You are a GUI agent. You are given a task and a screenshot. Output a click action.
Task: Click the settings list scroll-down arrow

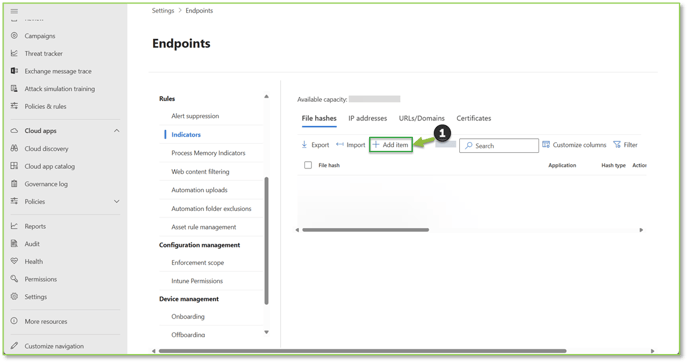pos(266,332)
